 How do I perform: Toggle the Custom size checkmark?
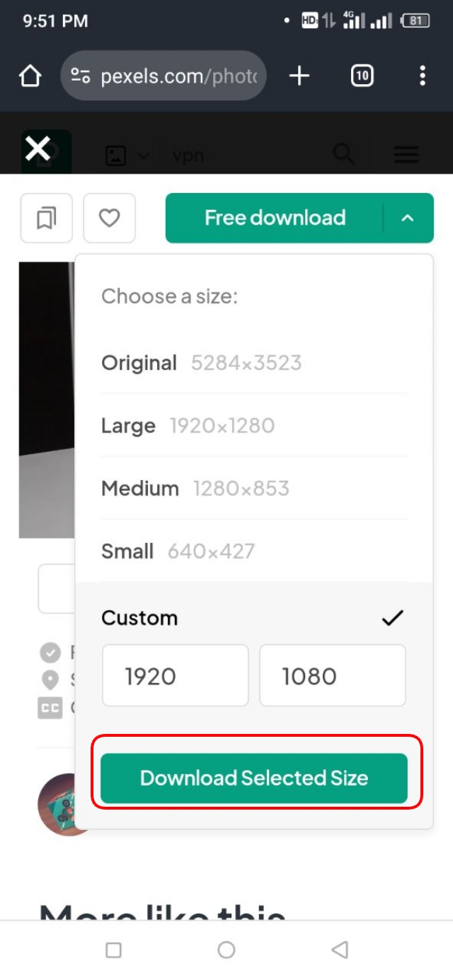point(391,617)
